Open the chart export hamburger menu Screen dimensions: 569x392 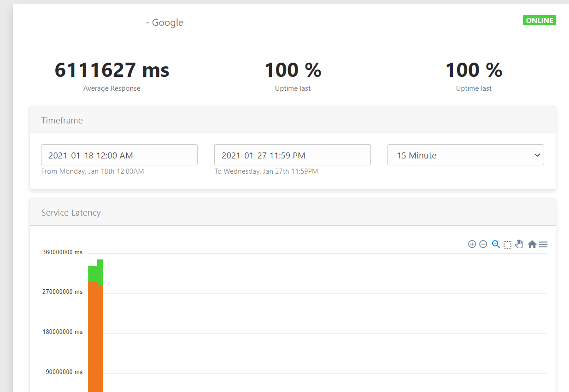pyautogui.click(x=543, y=244)
